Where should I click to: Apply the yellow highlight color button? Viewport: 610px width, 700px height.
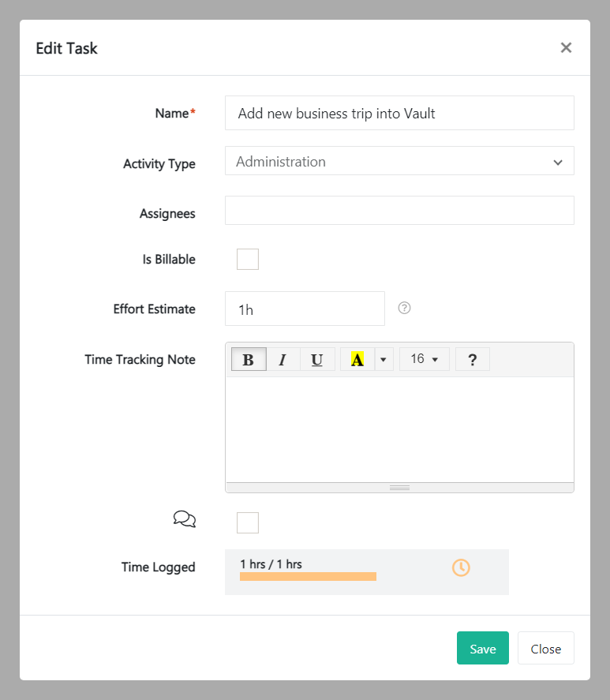357,360
